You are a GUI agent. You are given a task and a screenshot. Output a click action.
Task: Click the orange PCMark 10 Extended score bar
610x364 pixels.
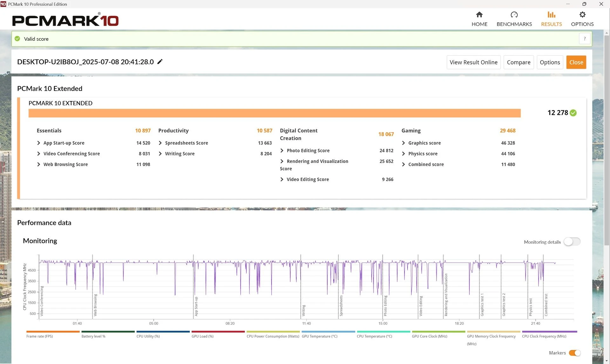pos(274,113)
